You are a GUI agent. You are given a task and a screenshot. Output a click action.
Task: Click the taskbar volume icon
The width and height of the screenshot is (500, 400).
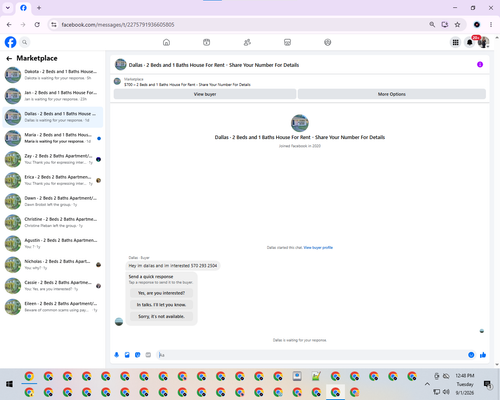pyautogui.click(x=446, y=391)
